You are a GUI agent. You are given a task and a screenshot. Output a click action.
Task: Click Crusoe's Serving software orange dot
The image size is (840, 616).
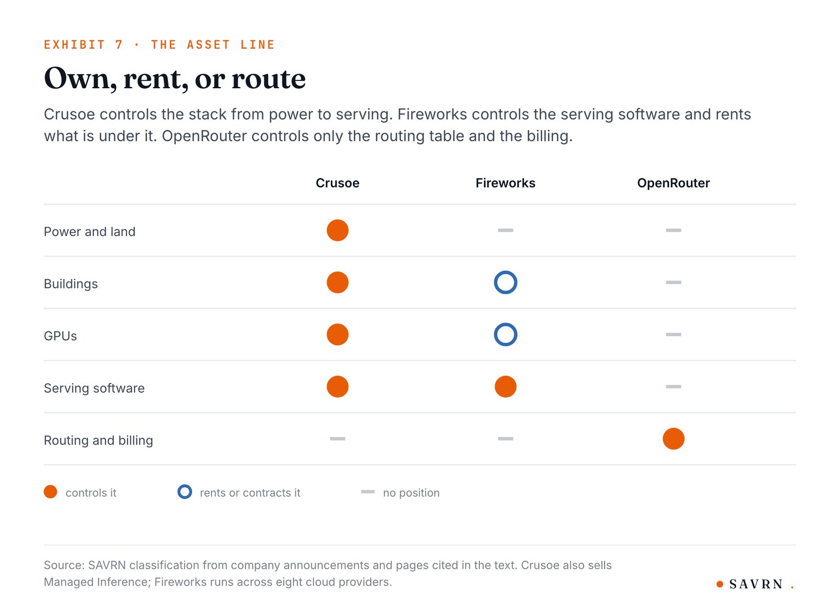pos(338,387)
